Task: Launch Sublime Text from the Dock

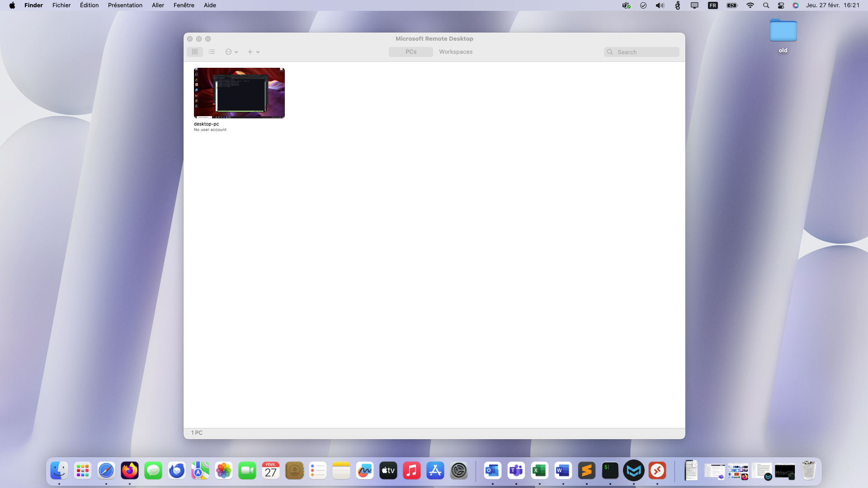Action: [586, 470]
